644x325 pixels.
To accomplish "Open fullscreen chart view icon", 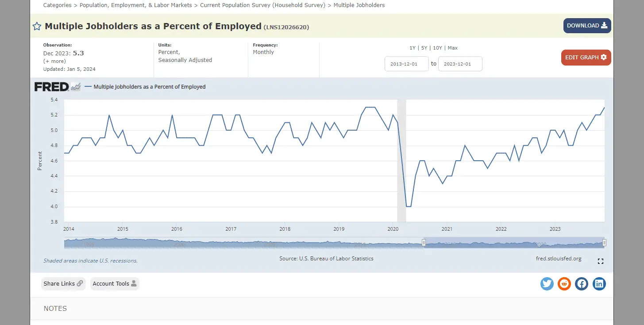I will click(601, 261).
